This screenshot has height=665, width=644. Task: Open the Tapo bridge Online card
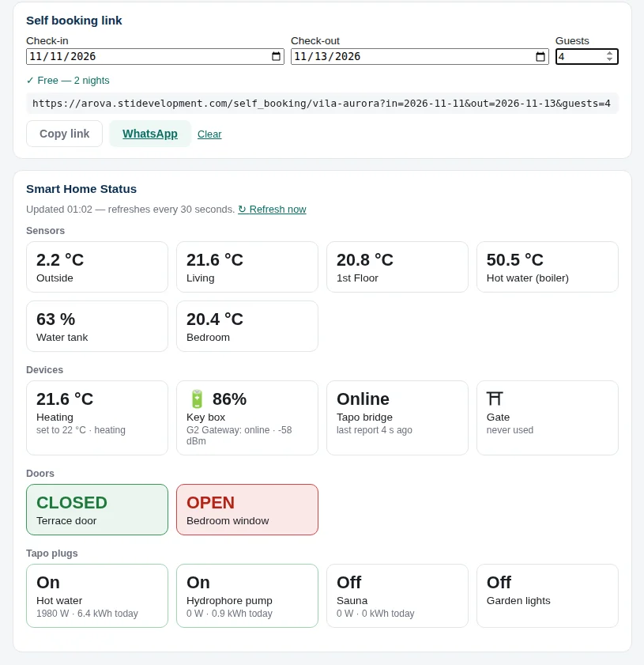point(397,418)
